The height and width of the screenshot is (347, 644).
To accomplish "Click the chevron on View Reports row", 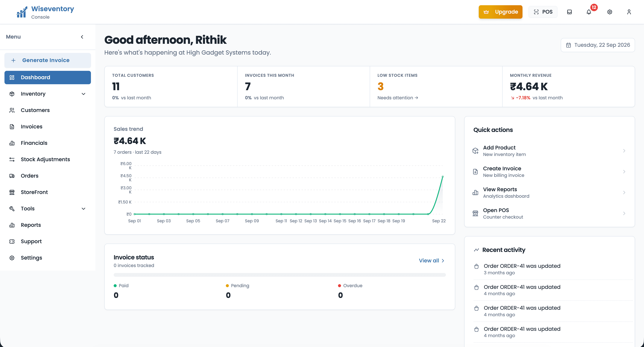I will [x=624, y=193].
